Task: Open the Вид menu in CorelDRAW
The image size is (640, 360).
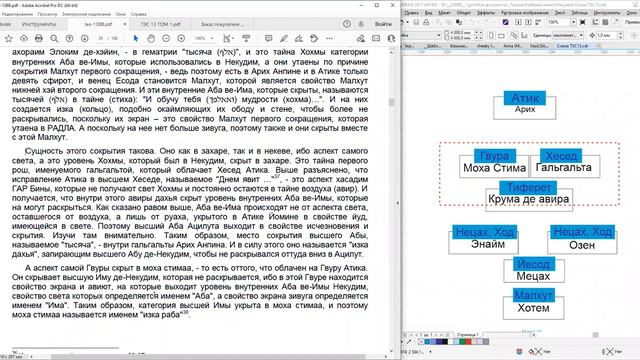Action: (429, 13)
